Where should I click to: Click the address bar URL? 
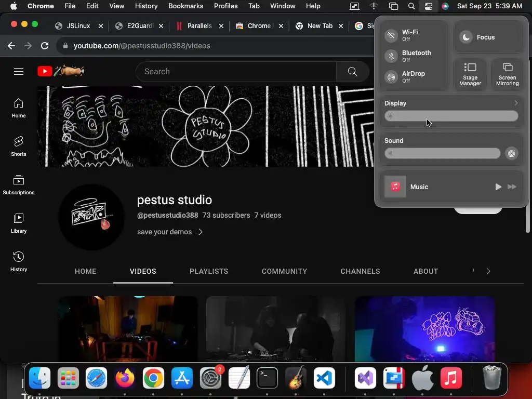pyautogui.click(x=142, y=46)
